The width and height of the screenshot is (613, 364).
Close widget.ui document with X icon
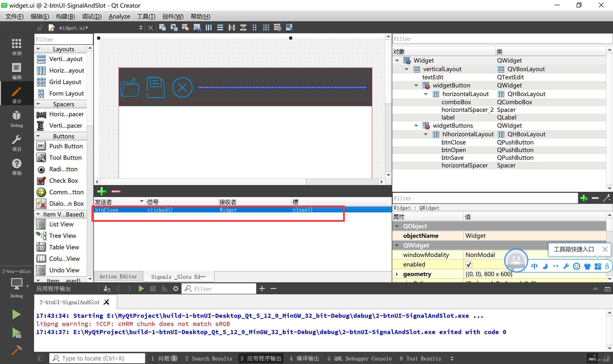(x=151, y=28)
